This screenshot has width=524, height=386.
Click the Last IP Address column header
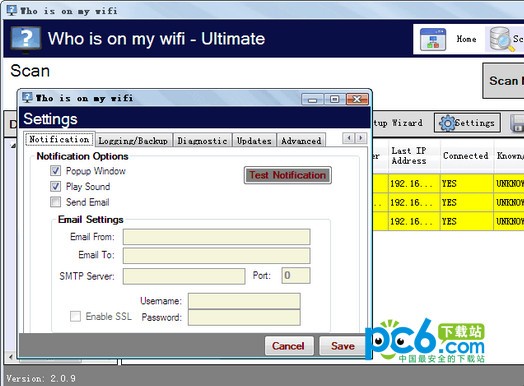(414, 156)
